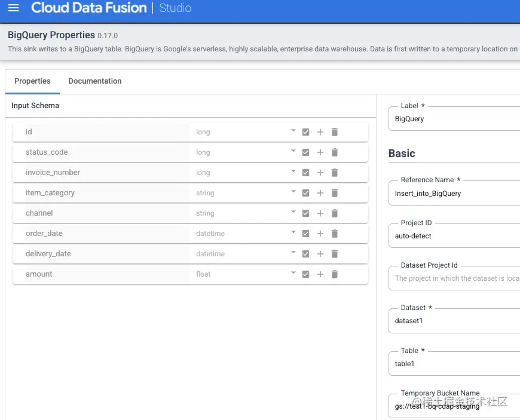The image size is (520, 420).
Task: Switch to the Documentation tab
Action: 95,81
